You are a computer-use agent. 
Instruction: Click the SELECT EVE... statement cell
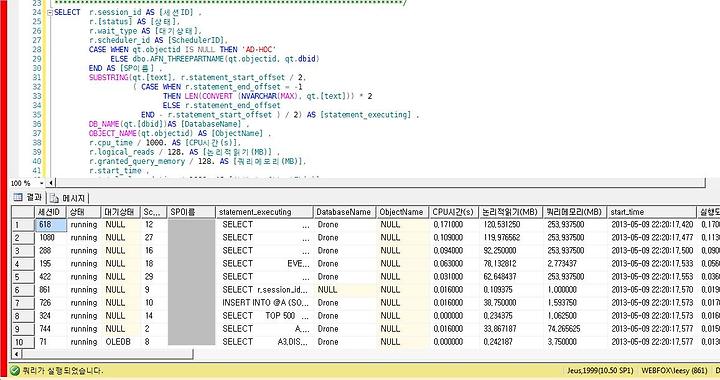point(265,263)
